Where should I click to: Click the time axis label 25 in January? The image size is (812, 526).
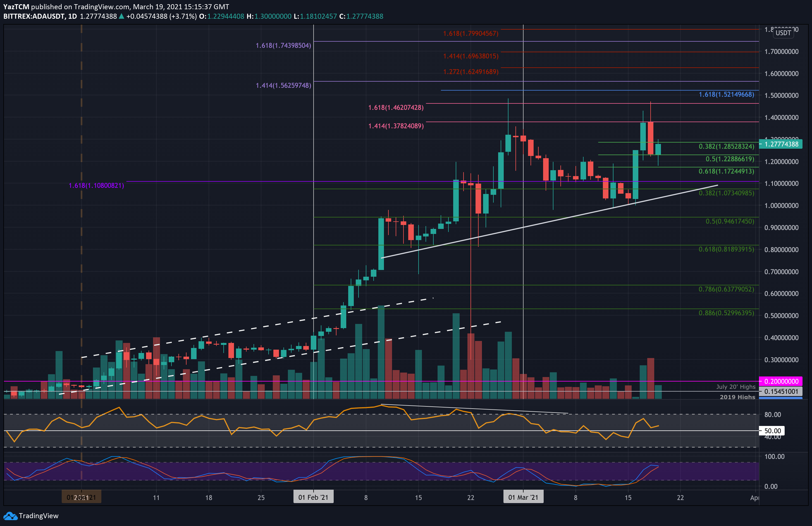coord(261,498)
